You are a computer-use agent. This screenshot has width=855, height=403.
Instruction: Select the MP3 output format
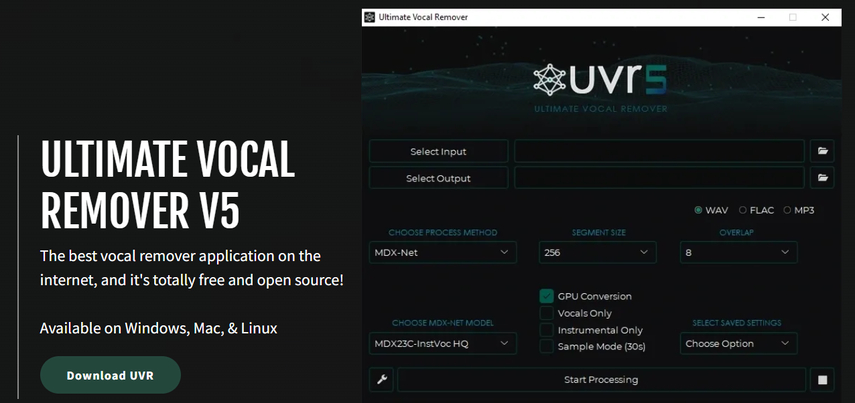799,210
